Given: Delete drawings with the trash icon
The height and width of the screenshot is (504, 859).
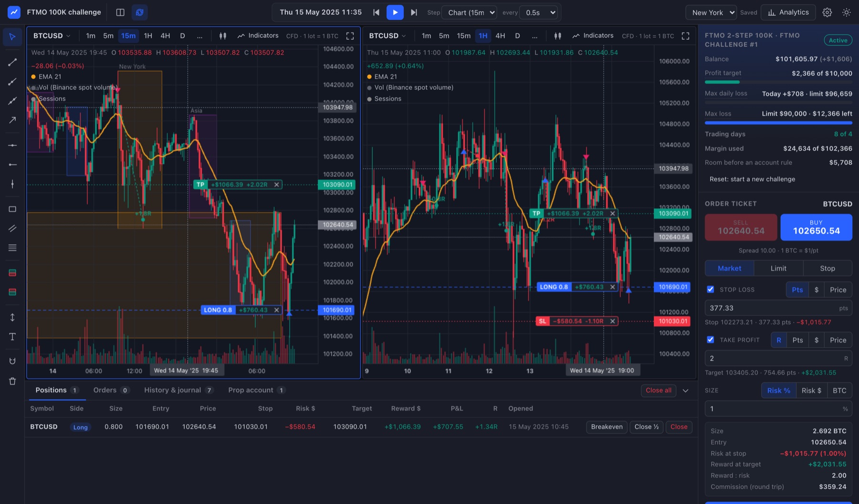Looking at the screenshot, I should 12,381.
